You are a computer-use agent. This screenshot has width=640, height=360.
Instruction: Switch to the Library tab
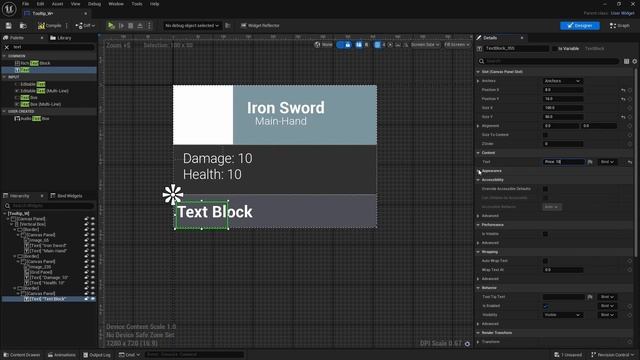tap(61, 38)
